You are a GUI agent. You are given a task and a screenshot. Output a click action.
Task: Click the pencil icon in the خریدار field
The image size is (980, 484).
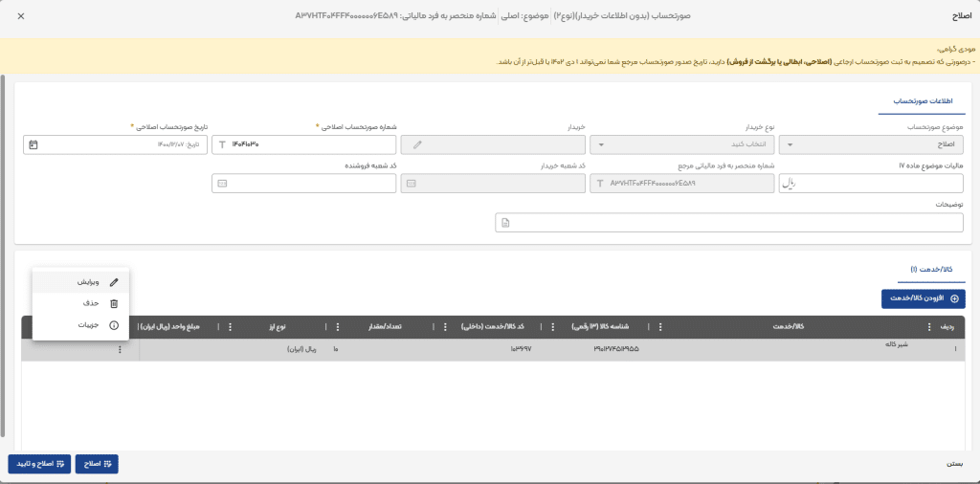pyautogui.click(x=415, y=144)
